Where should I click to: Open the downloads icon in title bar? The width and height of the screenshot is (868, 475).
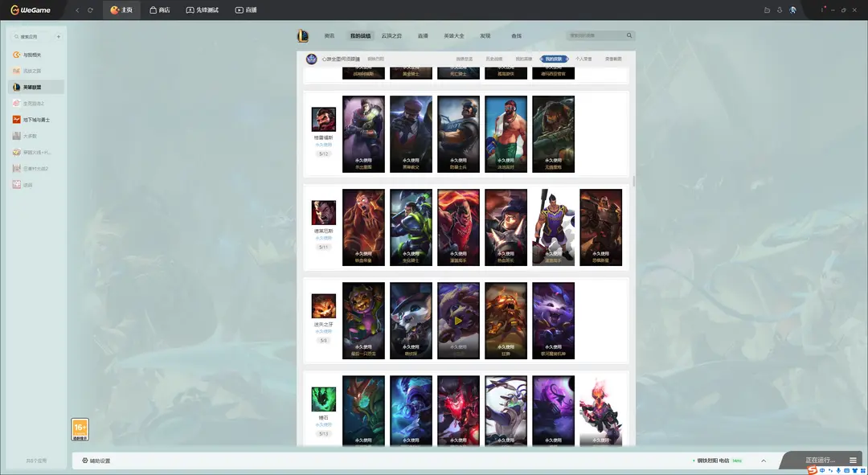(780, 10)
